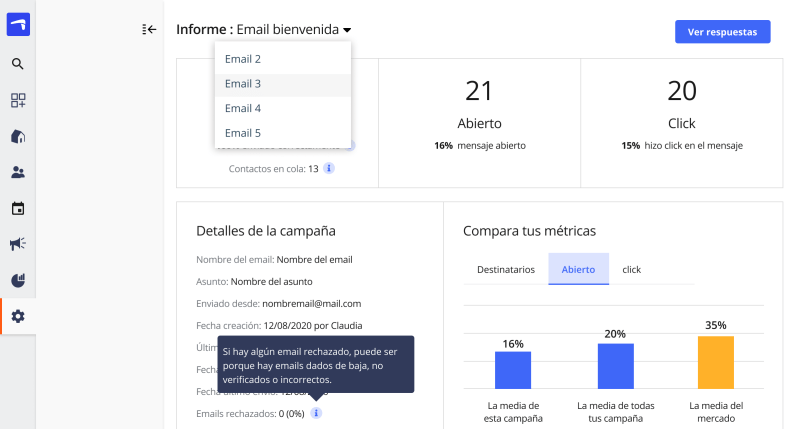800x429 pixels.
Task: Switch to the click metrics tab
Action: tap(632, 270)
